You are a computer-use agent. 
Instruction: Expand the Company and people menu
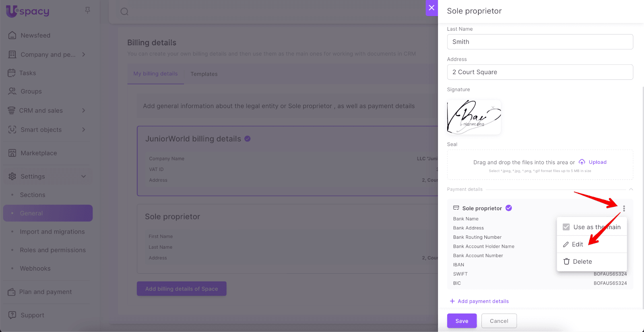[x=84, y=54]
